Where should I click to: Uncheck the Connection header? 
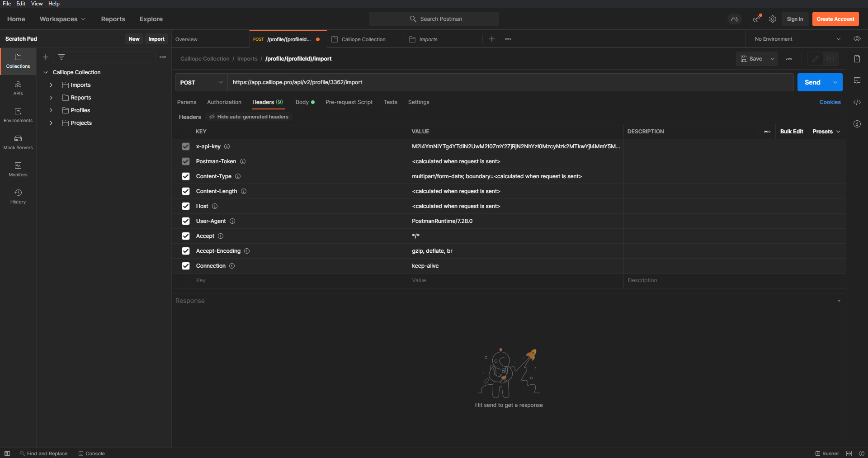[x=186, y=266]
